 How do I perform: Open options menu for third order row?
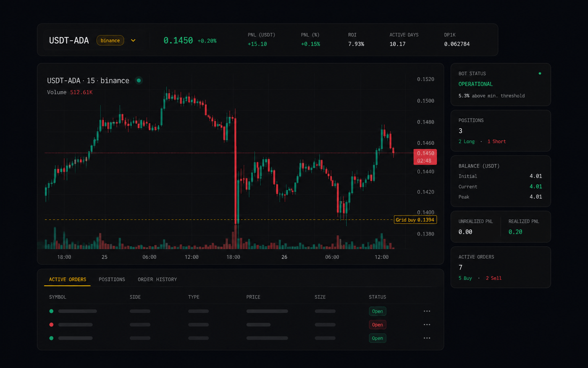point(427,338)
